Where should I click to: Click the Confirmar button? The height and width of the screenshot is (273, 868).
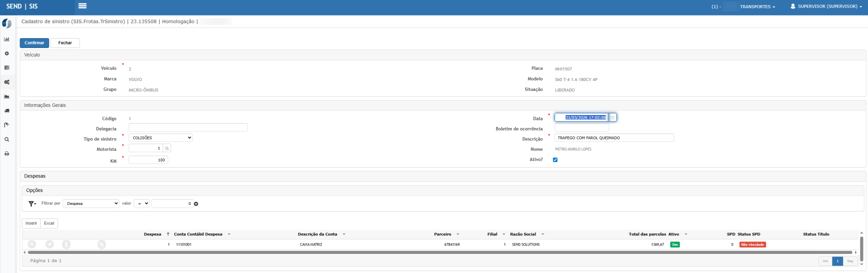tap(35, 43)
